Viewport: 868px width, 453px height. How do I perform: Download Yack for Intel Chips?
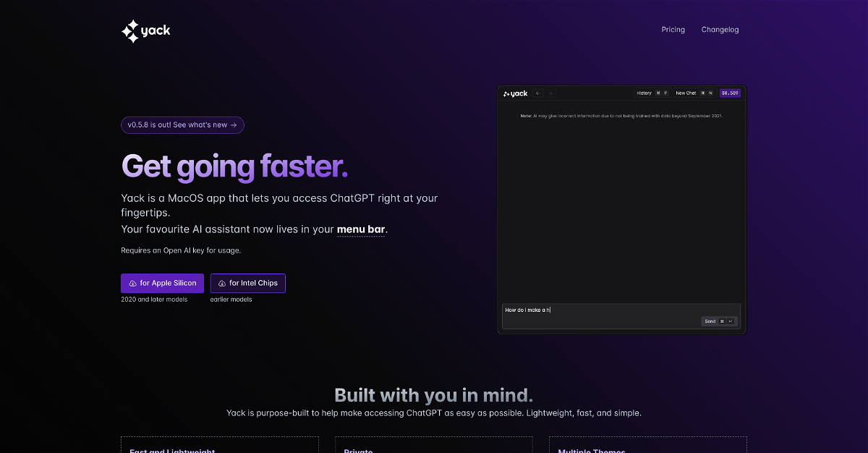(x=248, y=283)
